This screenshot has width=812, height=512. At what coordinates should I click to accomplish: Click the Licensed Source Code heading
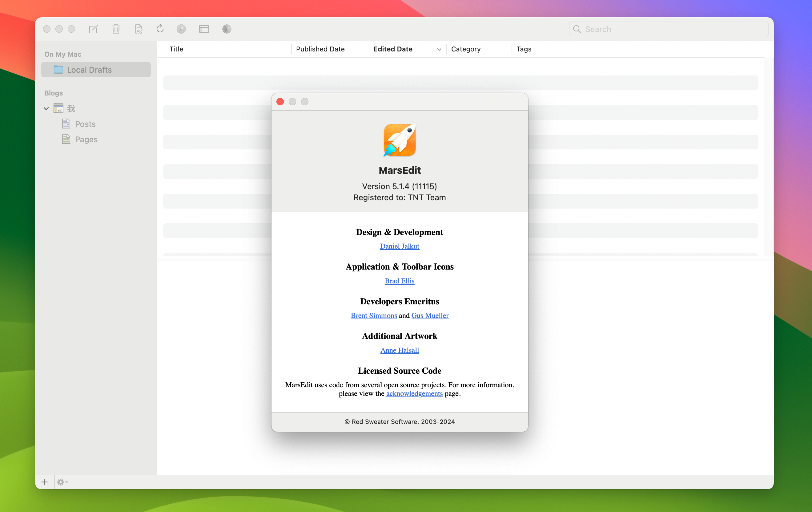(x=400, y=371)
